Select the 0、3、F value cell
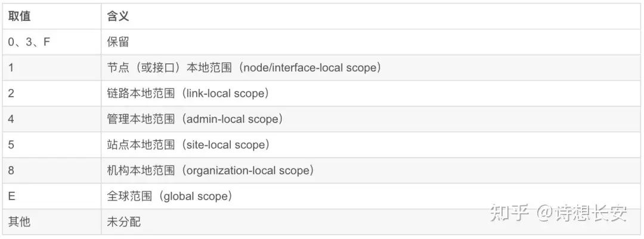This screenshot has width=644, height=239. click(x=29, y=42)
